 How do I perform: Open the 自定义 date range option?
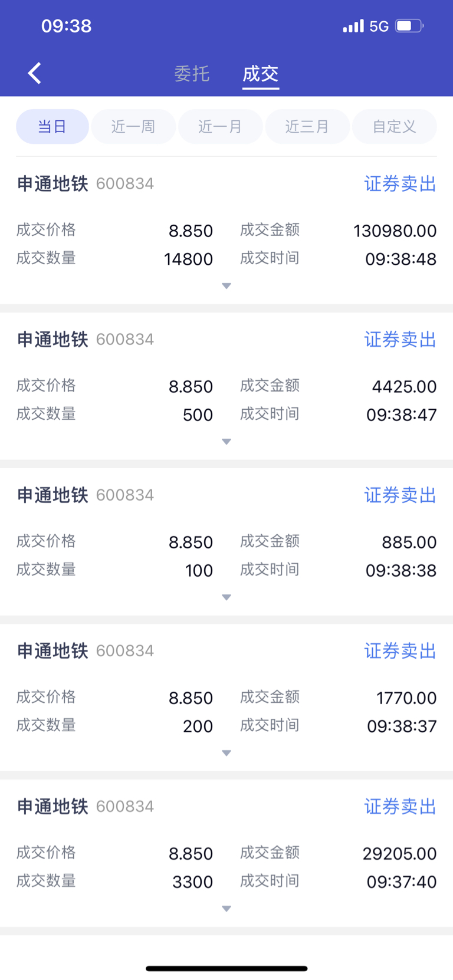pyautogui.click(x=395, y=126)
